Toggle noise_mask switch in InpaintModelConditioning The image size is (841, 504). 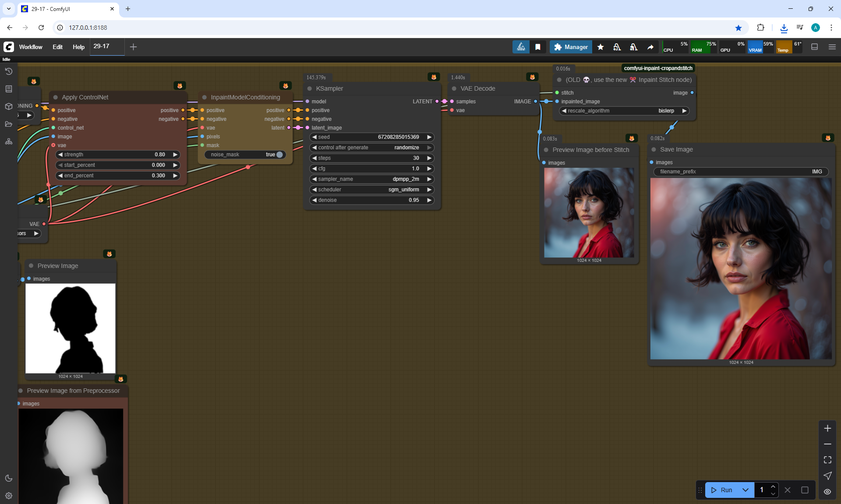pyautogui.click(x=279, y=155)
